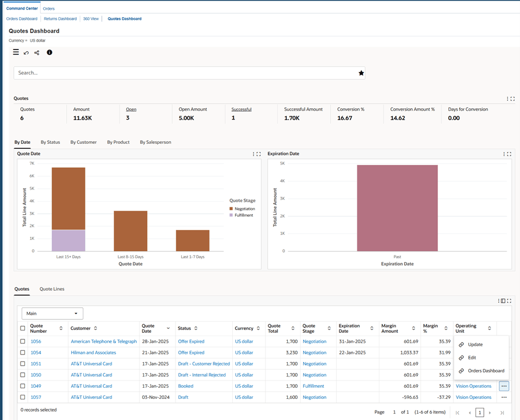Go to the next page arrow
This screenshot has width=520, height=420.
pyautogui.click(x=490, y=412)
